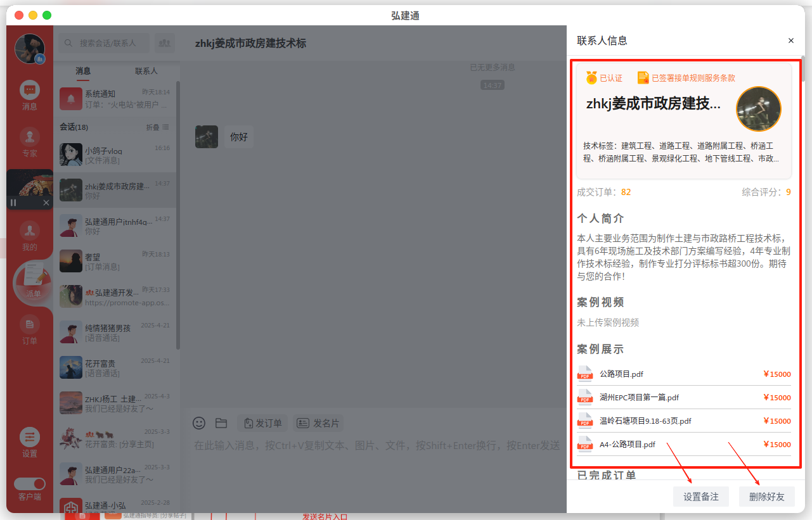Screen dimensions: 812x520
Task: Click the 设置备注 button
Action: (x=701, y=497)
